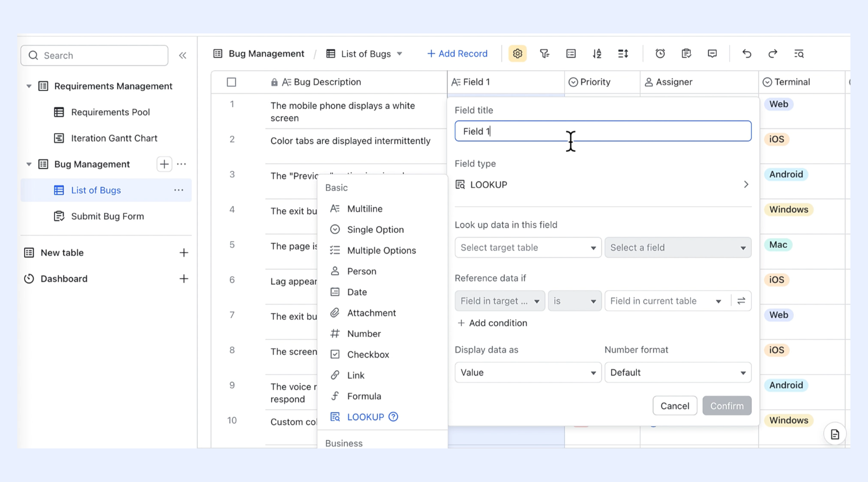Choose Checkbox field type
The height and width of the screenshot is (482, 868).
pyautogui.click(x=382, y=355)
